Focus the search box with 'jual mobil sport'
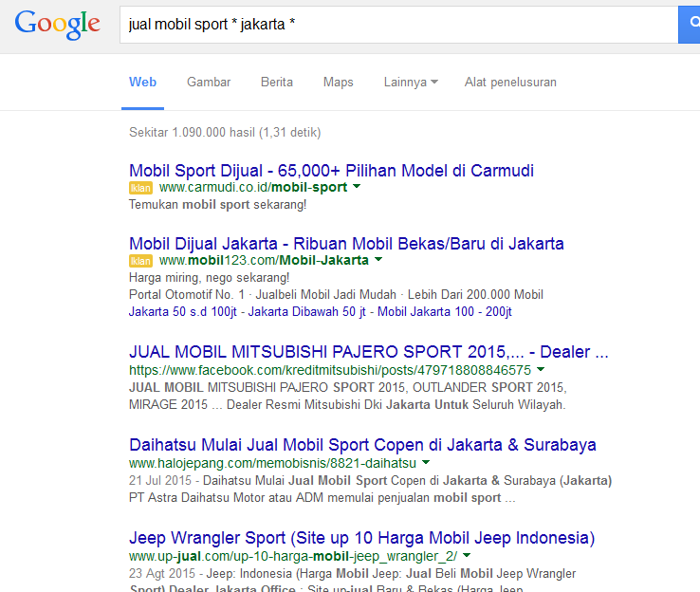 (x=398, y=25)
